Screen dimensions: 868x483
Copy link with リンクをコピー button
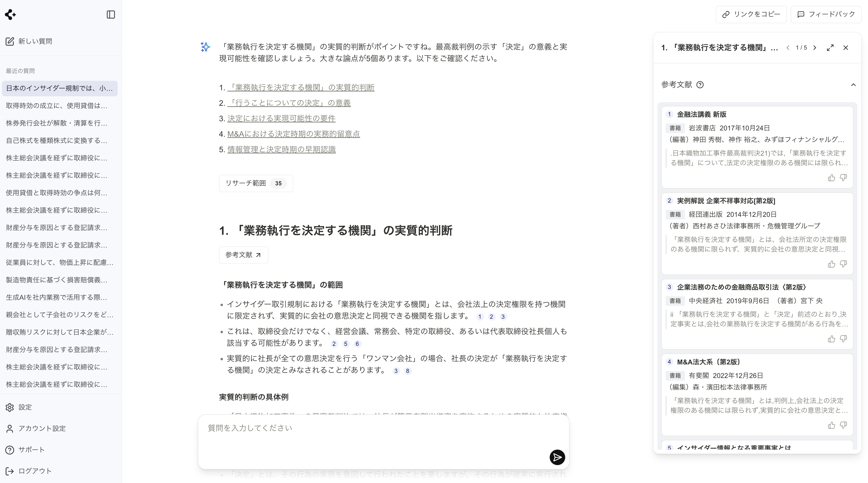click(x=751, y=14)
